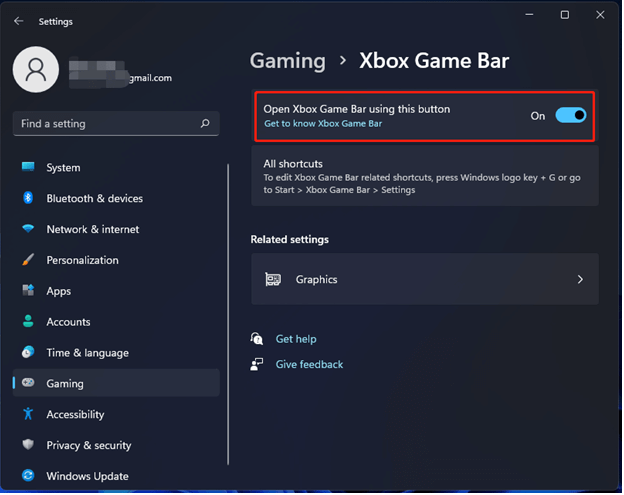624x495 pixels.
Task: Maximize the Settings window
Action: coord(565,15)
